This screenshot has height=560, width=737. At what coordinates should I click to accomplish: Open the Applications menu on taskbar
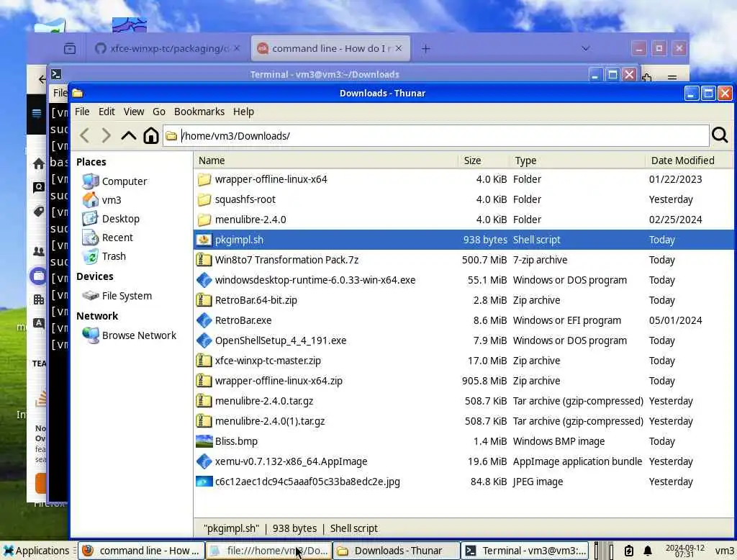[x=36, y=551]
